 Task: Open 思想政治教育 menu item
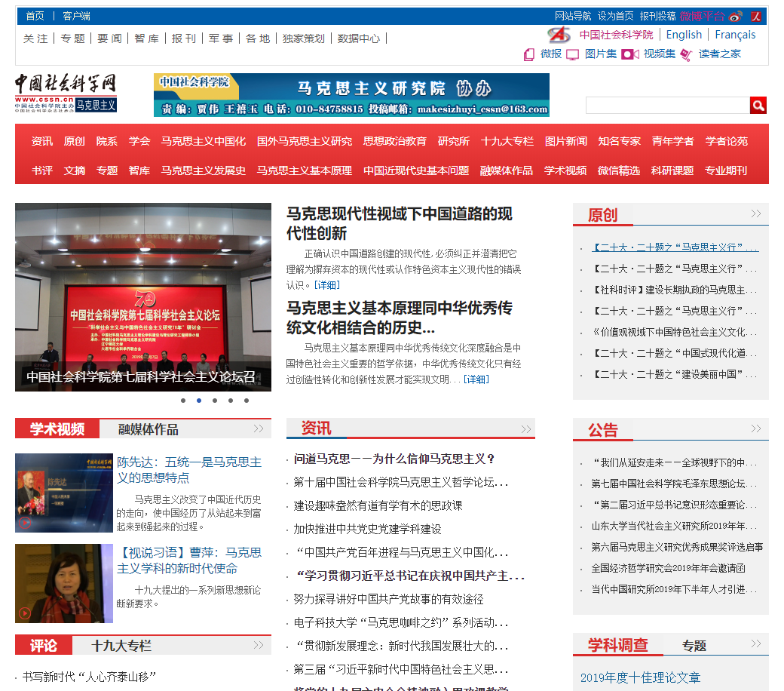[x=394, y=141]
